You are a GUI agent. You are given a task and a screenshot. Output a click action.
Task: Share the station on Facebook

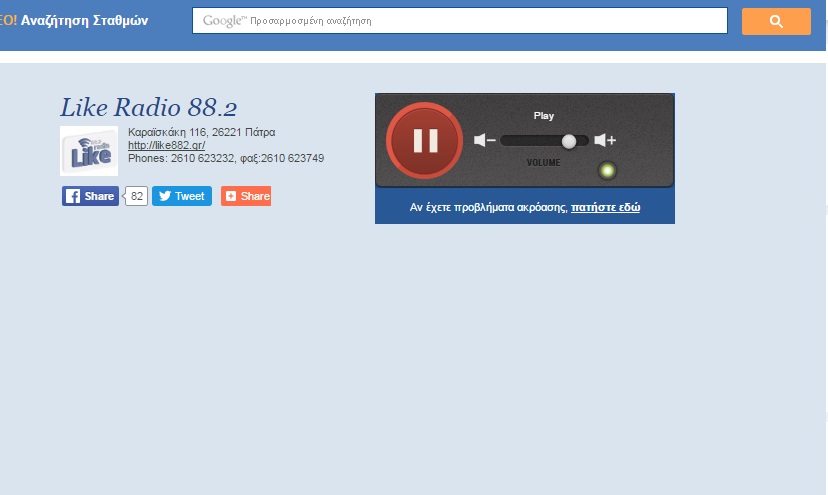click(90, 196)
